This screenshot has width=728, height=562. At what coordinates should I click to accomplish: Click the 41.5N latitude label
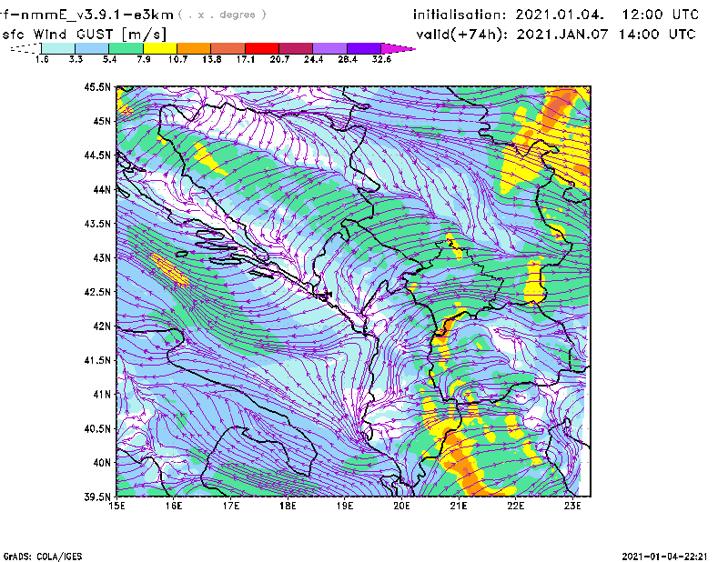click(x=98, y=360)
